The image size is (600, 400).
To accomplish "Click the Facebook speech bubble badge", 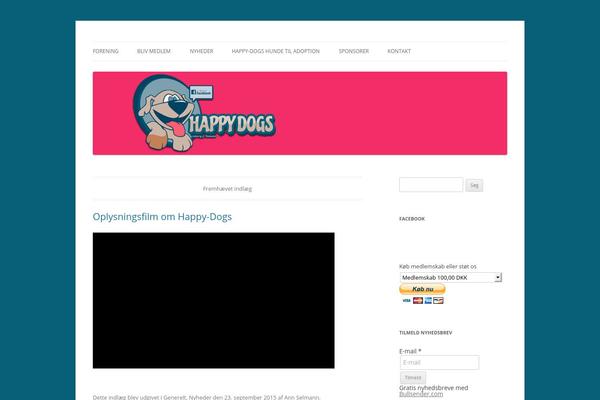I will 201,92.
